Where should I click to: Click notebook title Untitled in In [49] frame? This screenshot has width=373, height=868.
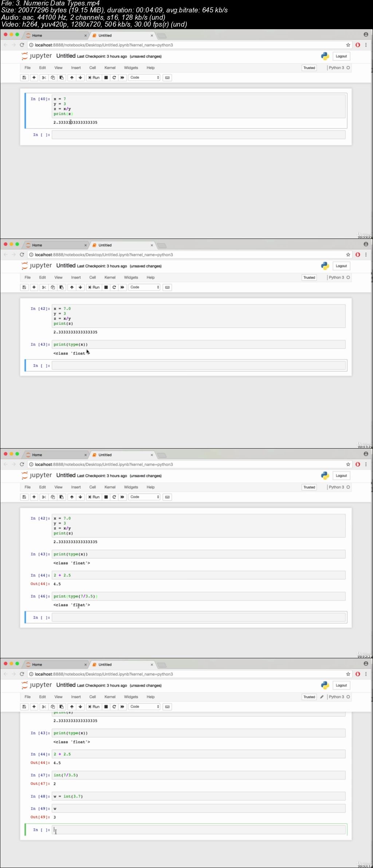pyautogui.click(x=66, y=685)
